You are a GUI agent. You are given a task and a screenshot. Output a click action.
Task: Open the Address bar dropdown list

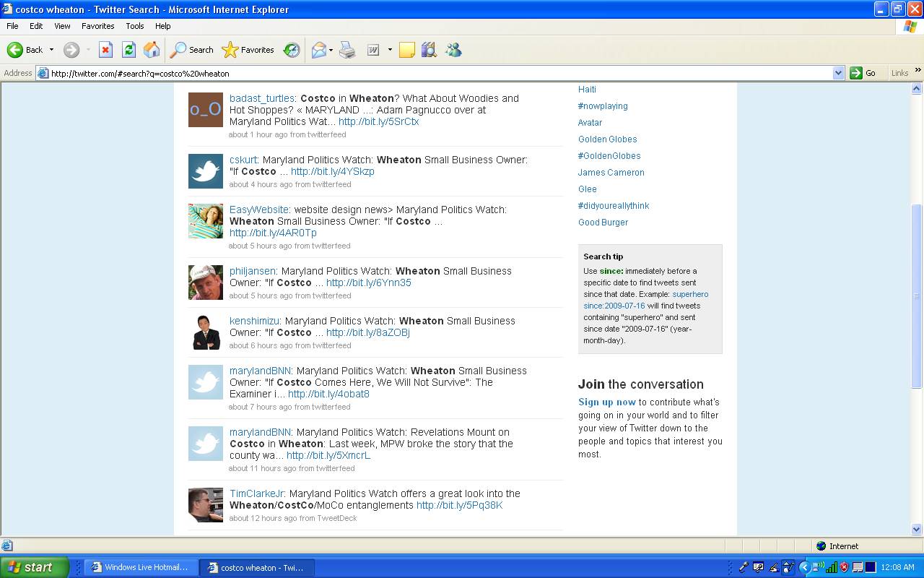coord(838,73)
